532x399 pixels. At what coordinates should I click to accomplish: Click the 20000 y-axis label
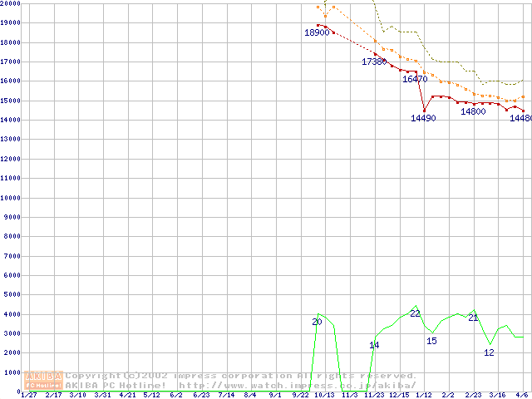click(x=11, y=3)
